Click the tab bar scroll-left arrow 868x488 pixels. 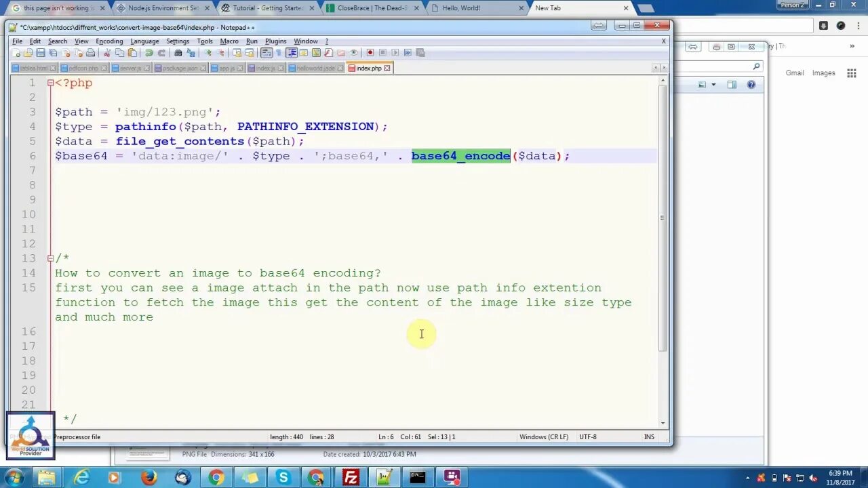click(x=655, y=68)
